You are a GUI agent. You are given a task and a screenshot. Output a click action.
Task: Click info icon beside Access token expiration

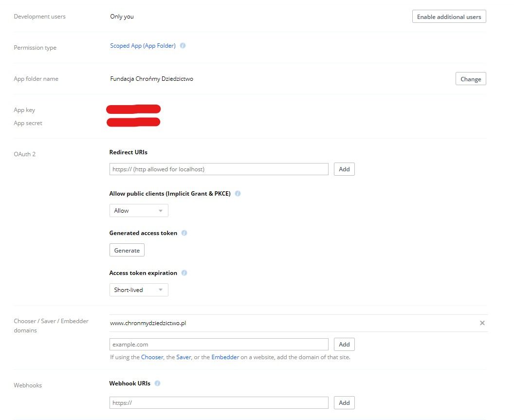point(184,273)
